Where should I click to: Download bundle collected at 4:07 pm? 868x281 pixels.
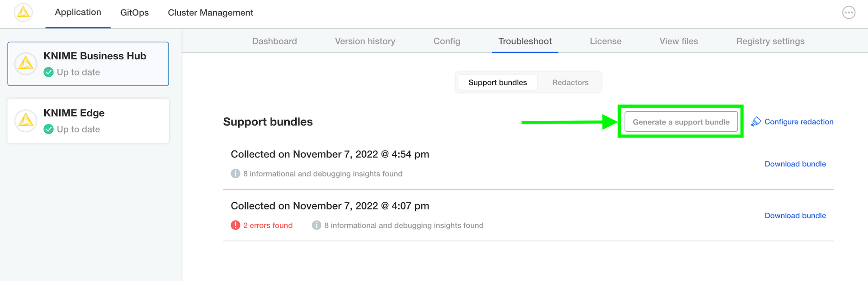795,215
